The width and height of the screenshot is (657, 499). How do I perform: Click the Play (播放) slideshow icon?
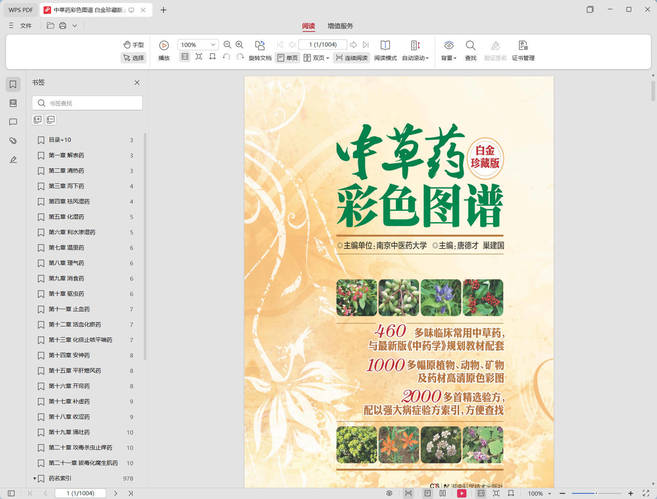pyautogui.click(x=164, y=46)
